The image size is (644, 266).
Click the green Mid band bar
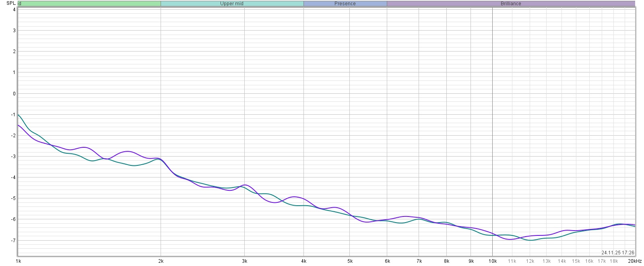point(89,4)
